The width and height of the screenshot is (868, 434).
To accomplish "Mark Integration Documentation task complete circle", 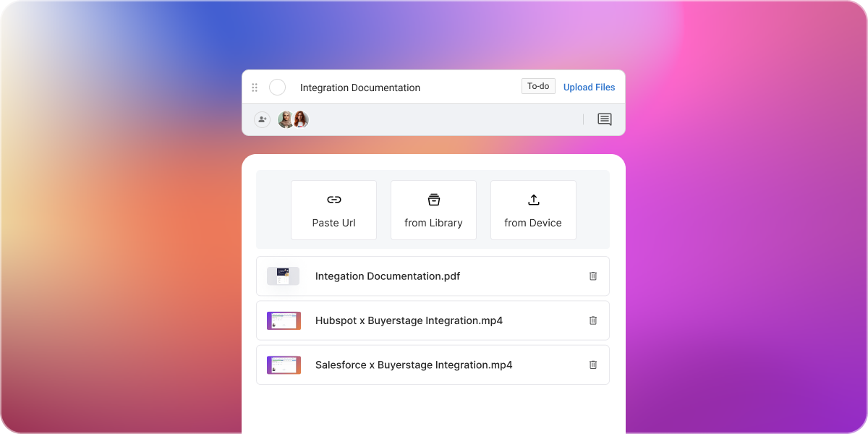I will click(x=277, y=88).
